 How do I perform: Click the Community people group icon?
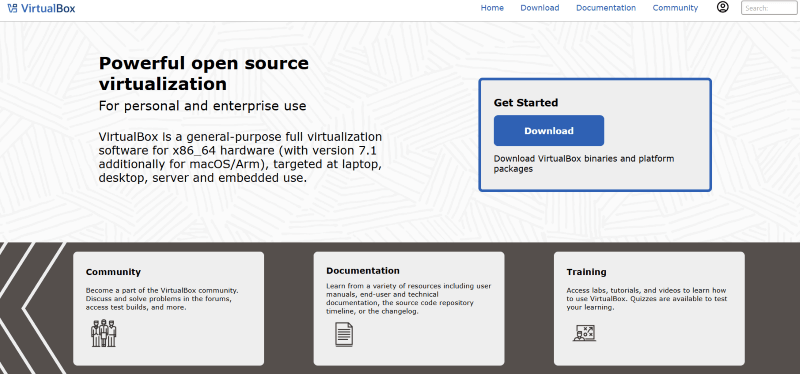104,333
